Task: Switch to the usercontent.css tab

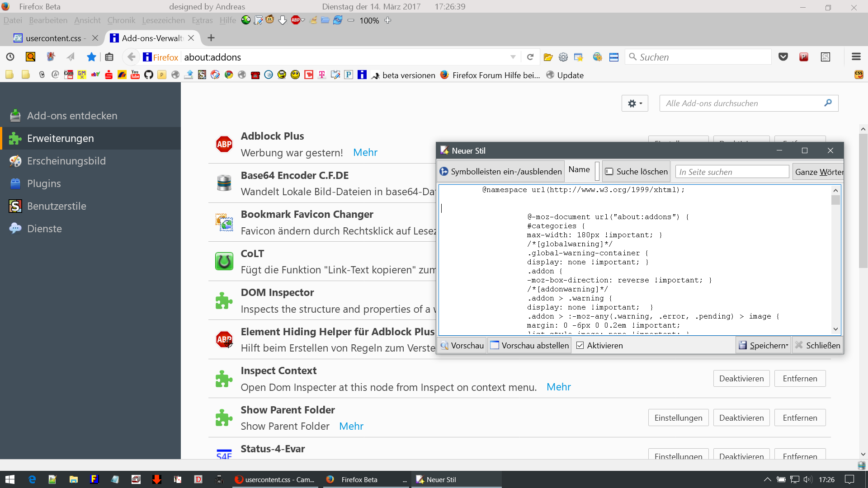Action: click(53, 38)
